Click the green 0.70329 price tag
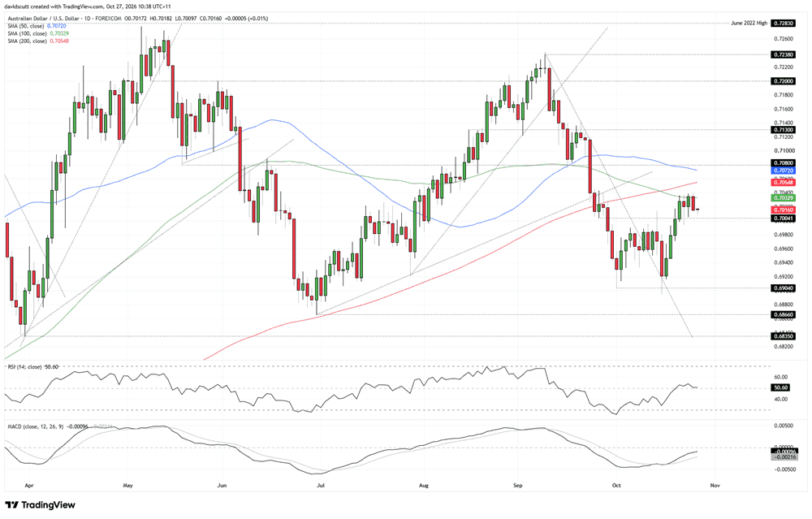 pyautogui.click(x=784, y=198)
